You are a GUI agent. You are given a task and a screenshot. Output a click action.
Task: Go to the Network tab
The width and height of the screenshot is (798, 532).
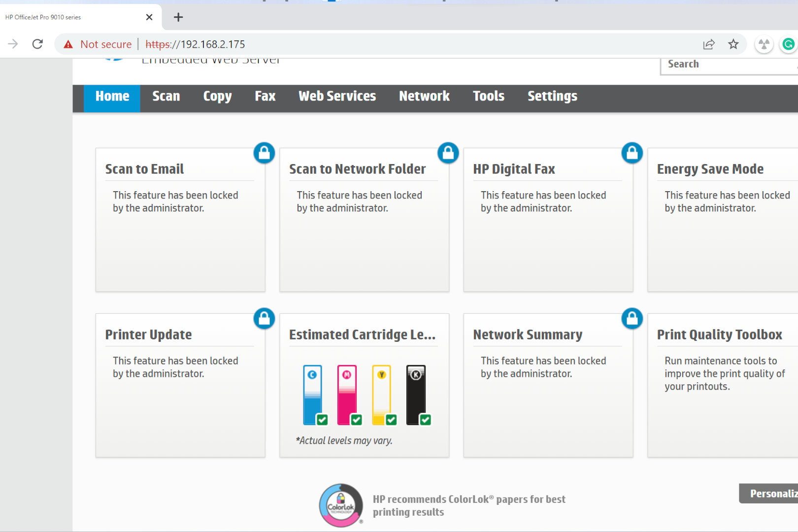424,97
